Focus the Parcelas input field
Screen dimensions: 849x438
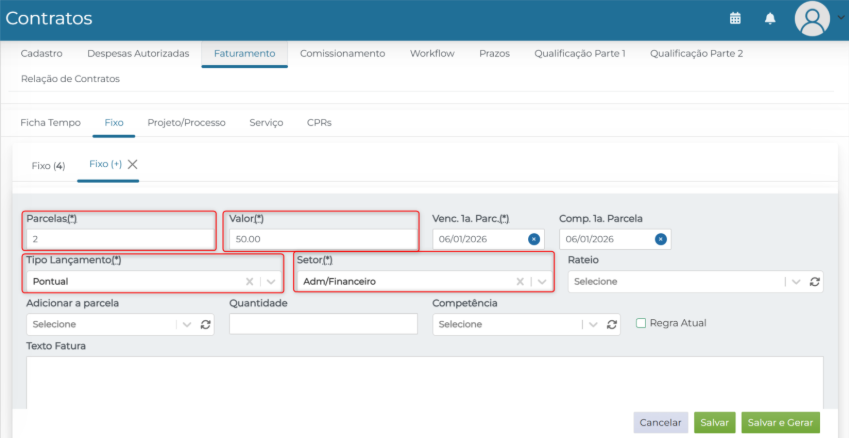coord(120,239)
